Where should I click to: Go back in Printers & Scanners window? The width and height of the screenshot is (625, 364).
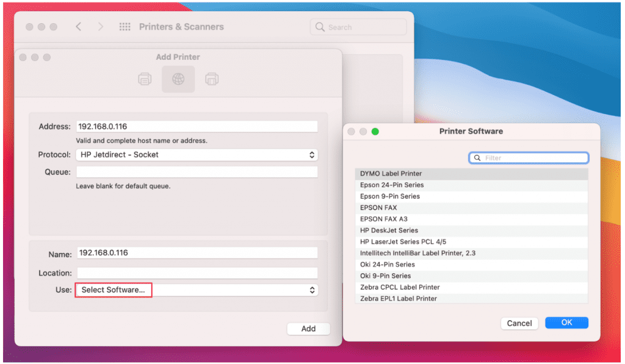(79, 27)
